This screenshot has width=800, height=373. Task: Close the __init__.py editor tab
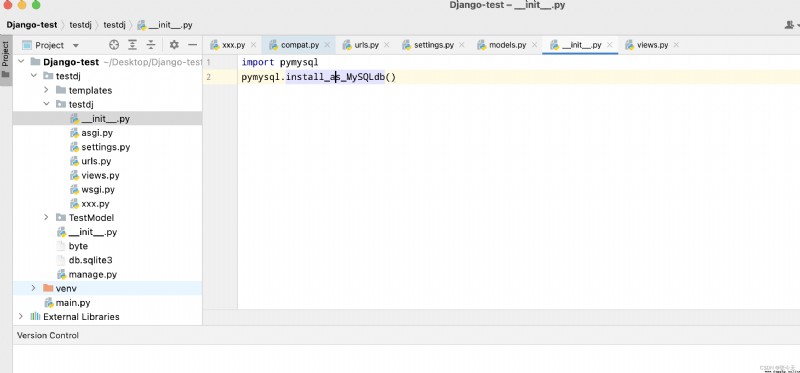pyautogui.click(x=610, y=45)
